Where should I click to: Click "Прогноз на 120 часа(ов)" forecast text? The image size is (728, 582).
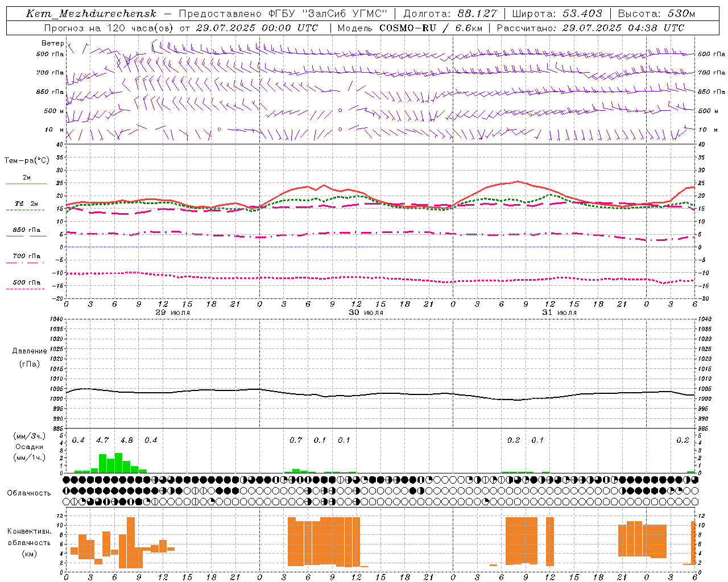coord(109,28)
